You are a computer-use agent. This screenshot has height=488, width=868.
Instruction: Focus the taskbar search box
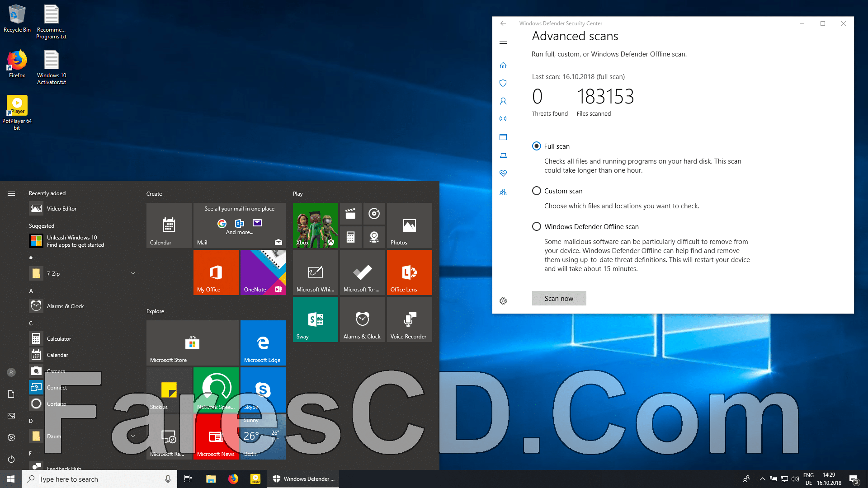(x=99, y=479)
